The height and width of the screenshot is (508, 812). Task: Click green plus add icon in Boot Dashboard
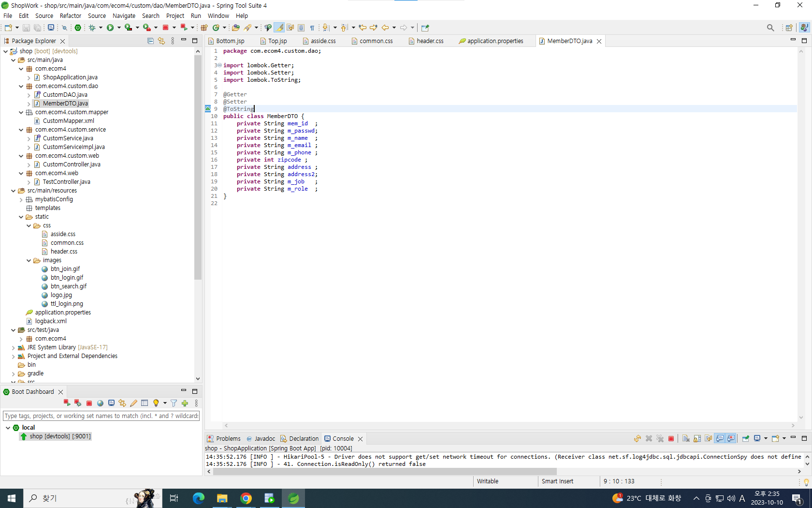pos(185,403)
